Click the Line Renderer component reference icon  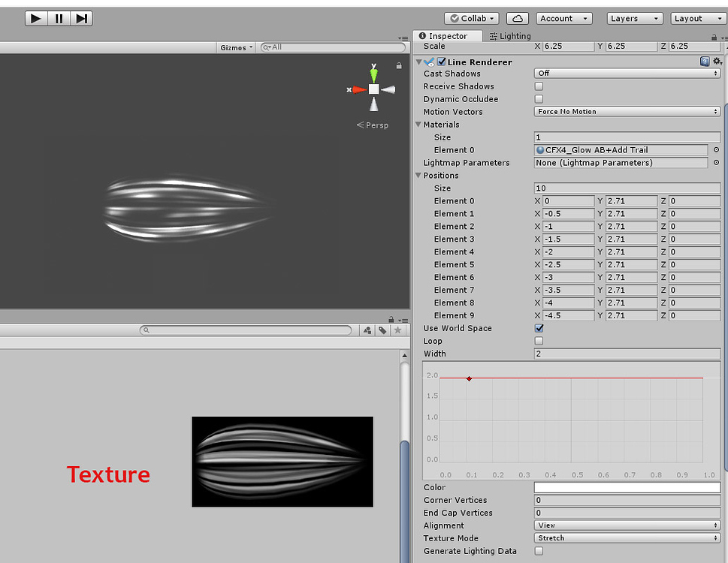(x=704, y=61)
